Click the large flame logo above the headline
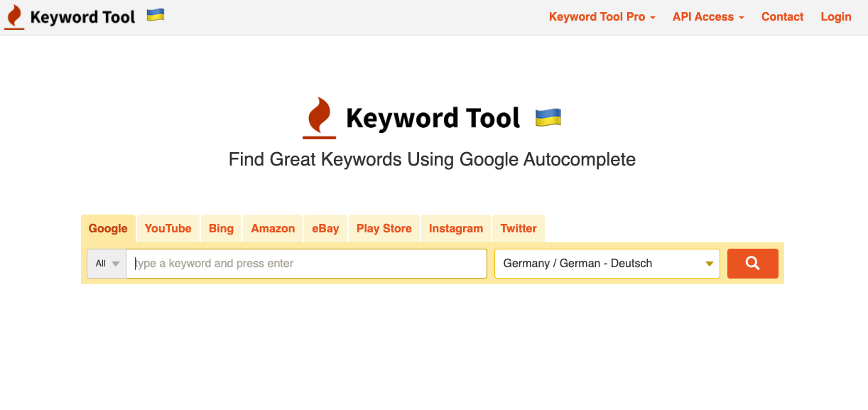This screenshot has width=868, height=410. 320,117
